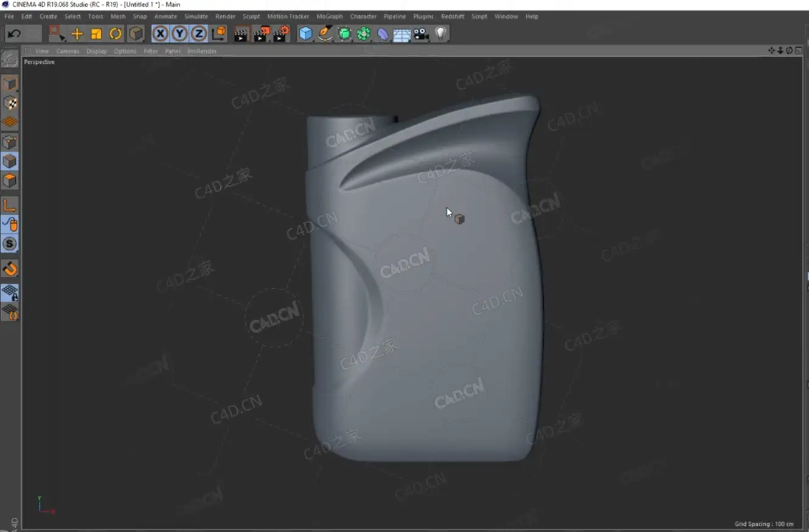Open the viewport Panel menu
This screenshot has height=532, width=809.
[173, 51]
